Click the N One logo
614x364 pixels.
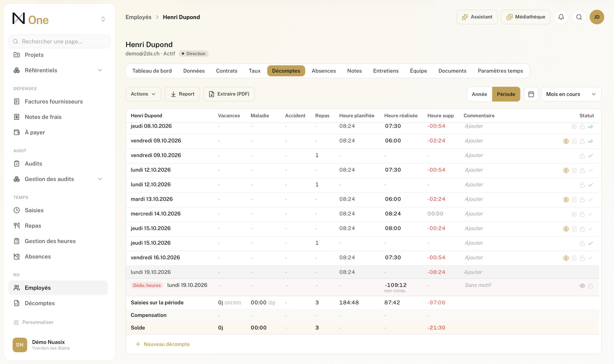point(30,19)
